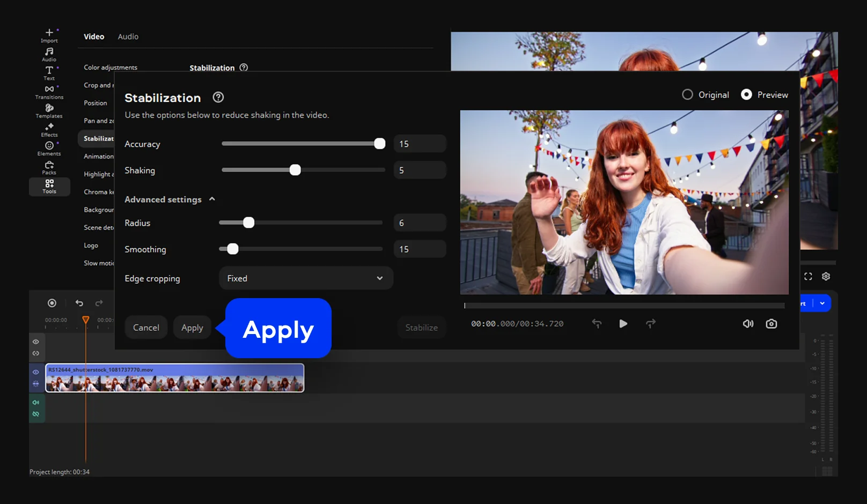
Task: Redo the action in the timeline toolbar
Action: click(x=99, y=303)
